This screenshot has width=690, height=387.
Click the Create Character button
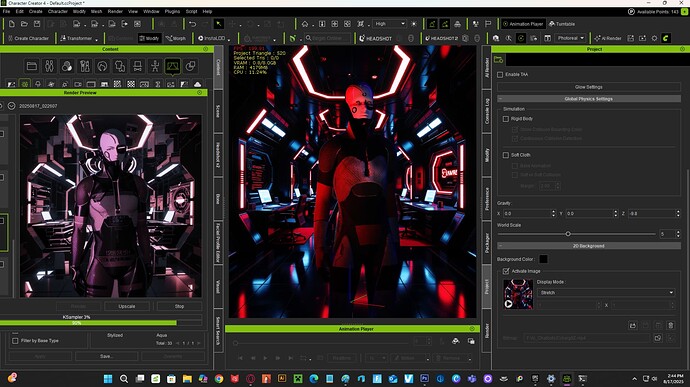click(29, 38)
